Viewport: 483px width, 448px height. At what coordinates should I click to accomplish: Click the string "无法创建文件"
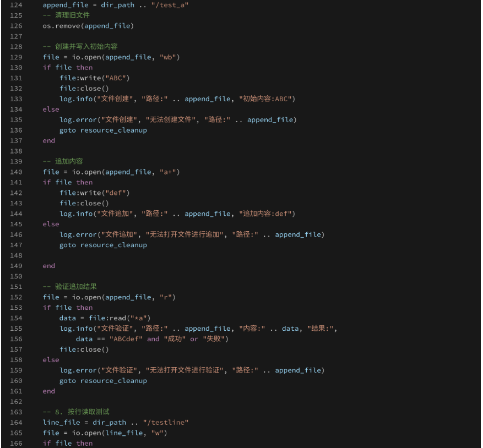[171, 120]
